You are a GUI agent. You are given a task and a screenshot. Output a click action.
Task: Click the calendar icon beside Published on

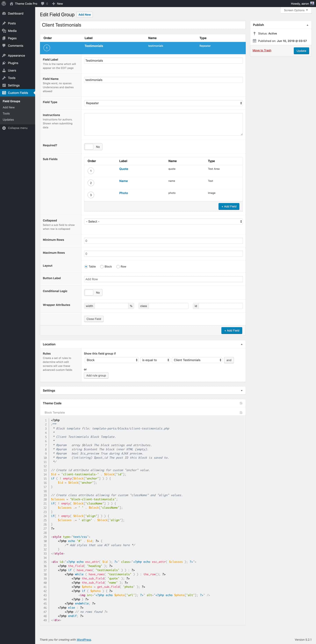coord(255,41)
